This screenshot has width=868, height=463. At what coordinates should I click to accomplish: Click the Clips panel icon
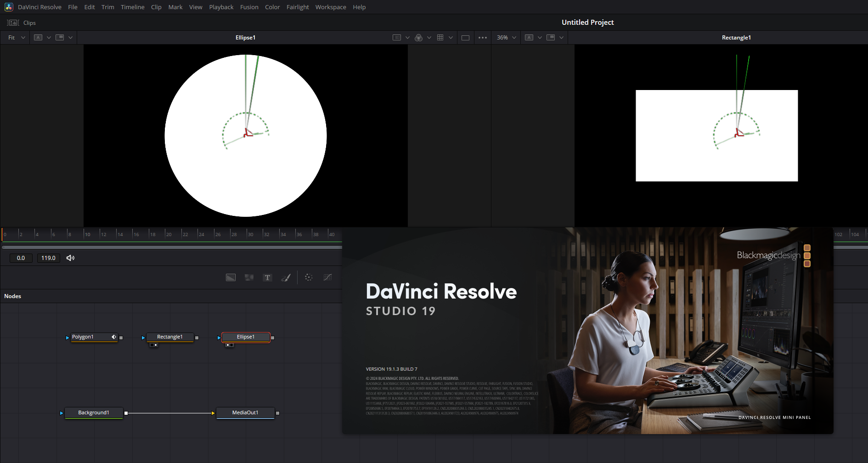(x=13, y=23)
